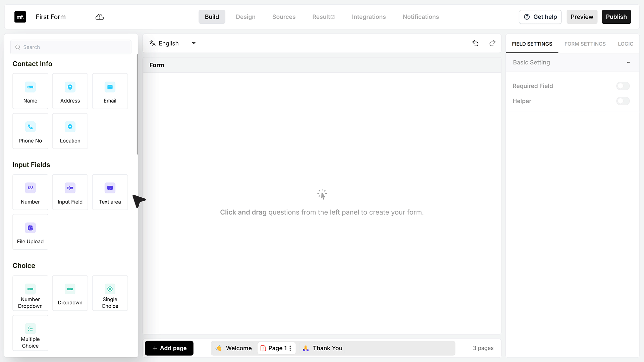
Task: Select the Location field tile
Action: pyautogui.click(x=70, y=131)
